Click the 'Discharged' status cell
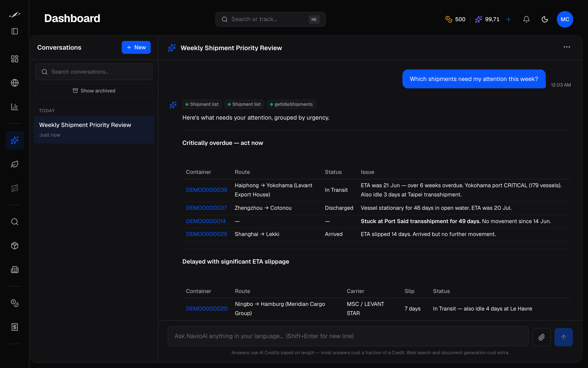Screen dimensions: 588x368 coord(339,208)
